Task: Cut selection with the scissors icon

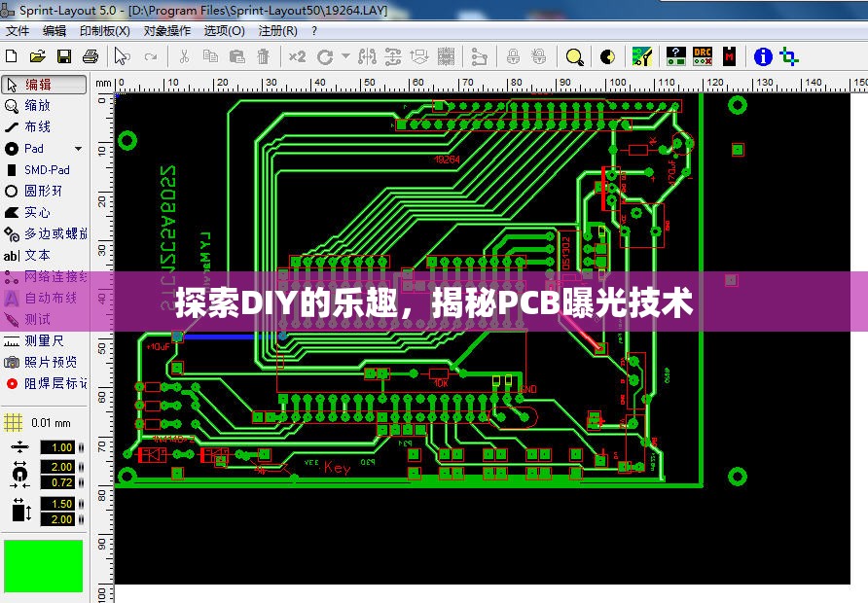Action: point(184,56)
